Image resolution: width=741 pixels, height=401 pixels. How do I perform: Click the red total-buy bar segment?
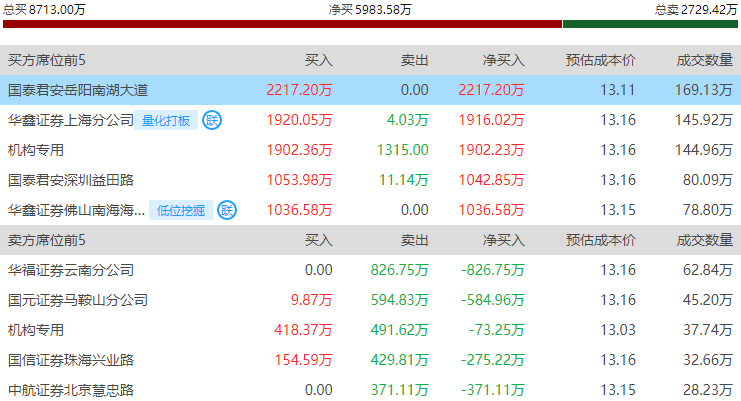coord(283,24)
